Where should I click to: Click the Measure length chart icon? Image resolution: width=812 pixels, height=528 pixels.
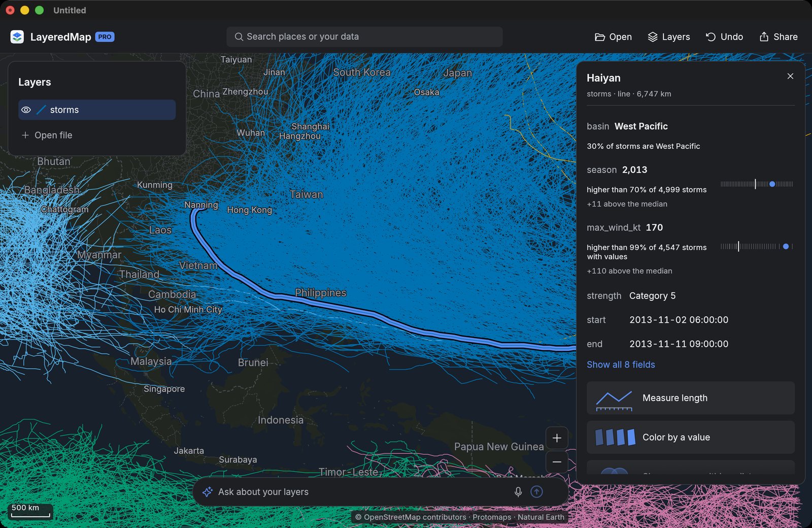pos(614,400)
